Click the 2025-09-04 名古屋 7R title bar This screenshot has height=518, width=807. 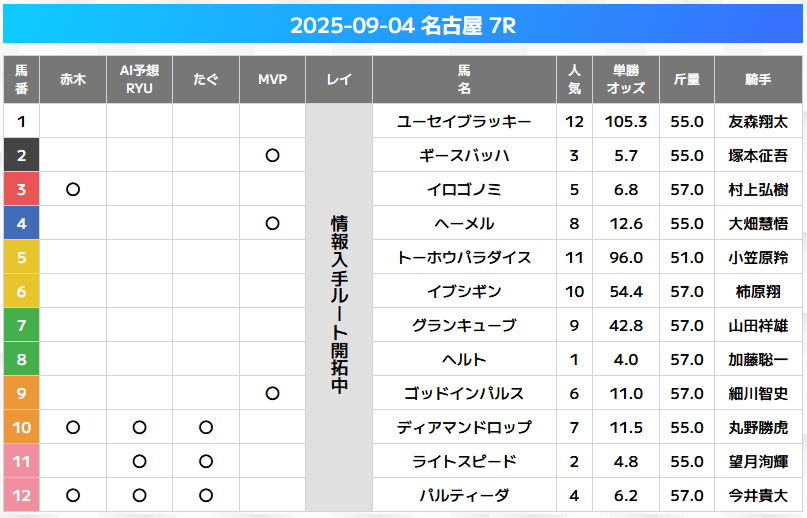pos(403,26)
